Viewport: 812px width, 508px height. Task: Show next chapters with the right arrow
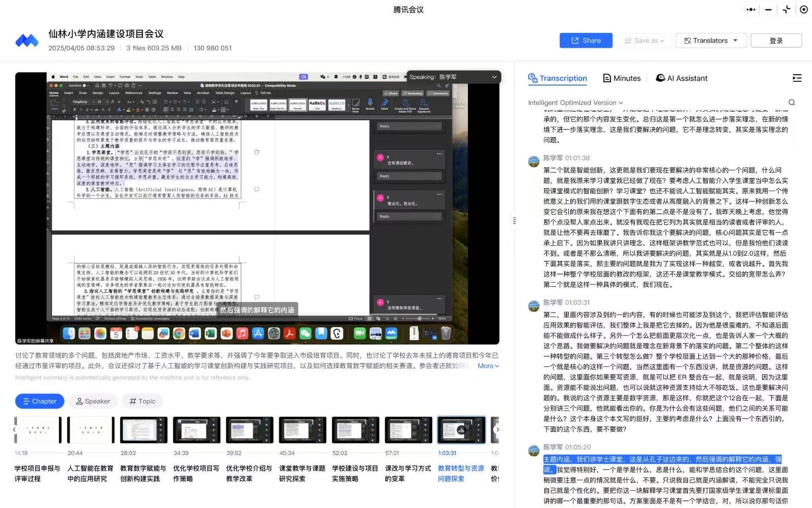coord(497,429)
